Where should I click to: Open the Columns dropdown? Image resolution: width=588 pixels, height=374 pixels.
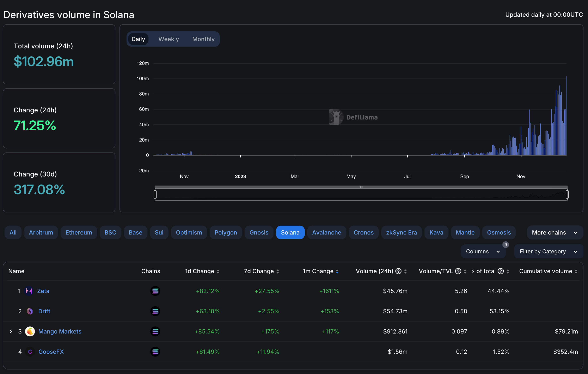(x=483, y=251)
